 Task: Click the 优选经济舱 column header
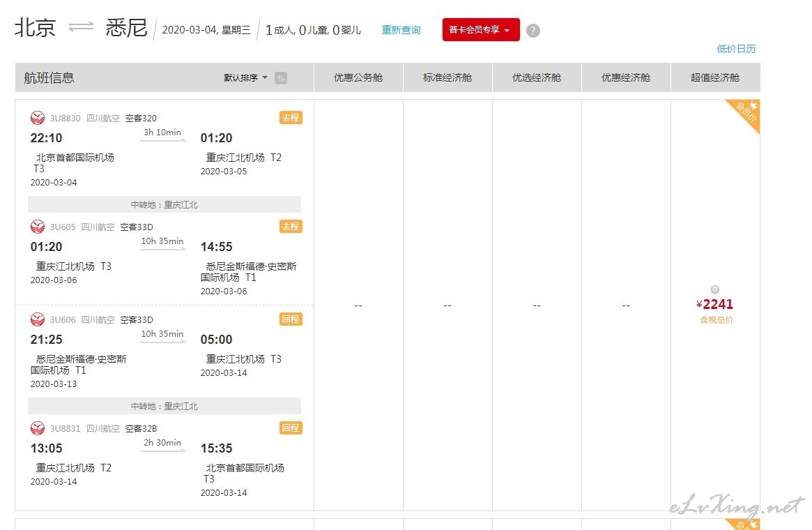pos(537,77)
